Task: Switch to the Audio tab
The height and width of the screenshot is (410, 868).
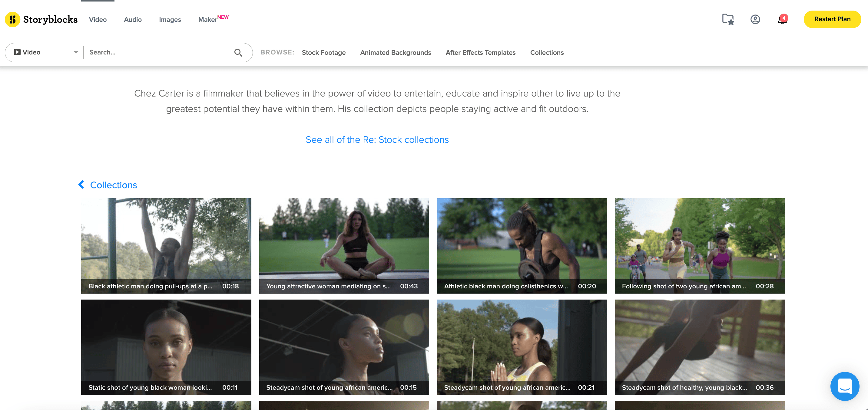Action: click(132, 20)
